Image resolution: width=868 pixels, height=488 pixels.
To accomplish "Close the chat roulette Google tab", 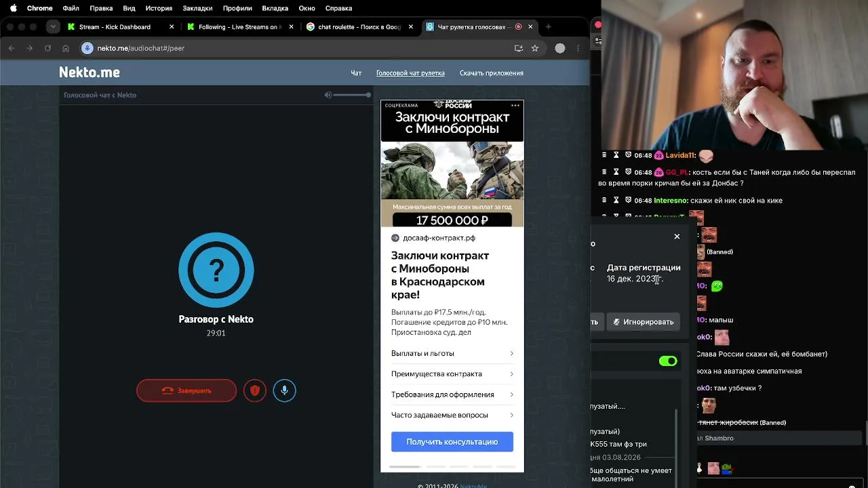I will (x=411, y=27).
